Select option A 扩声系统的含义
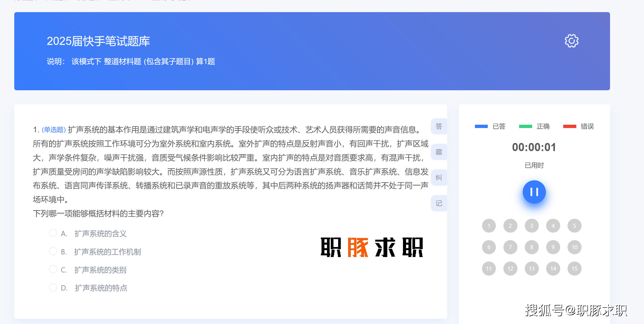The width and height of the screenshot is (644, 324). click(53, 233)
